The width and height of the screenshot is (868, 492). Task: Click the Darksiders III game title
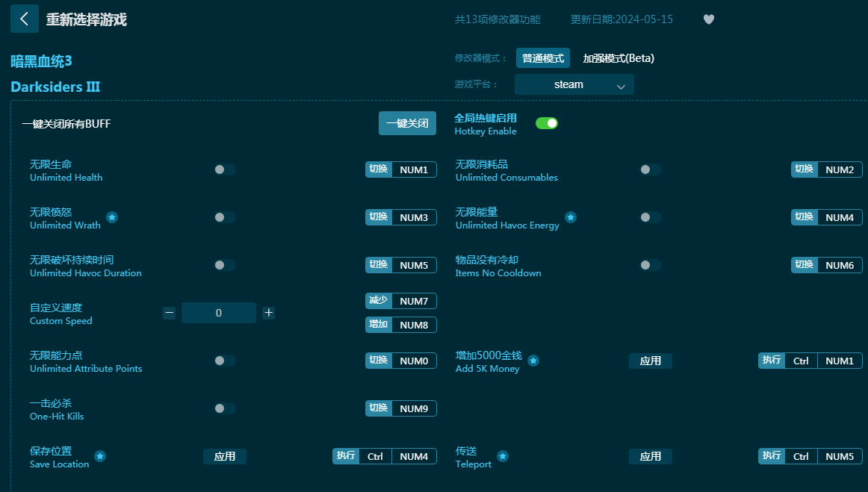coord(55,87)
